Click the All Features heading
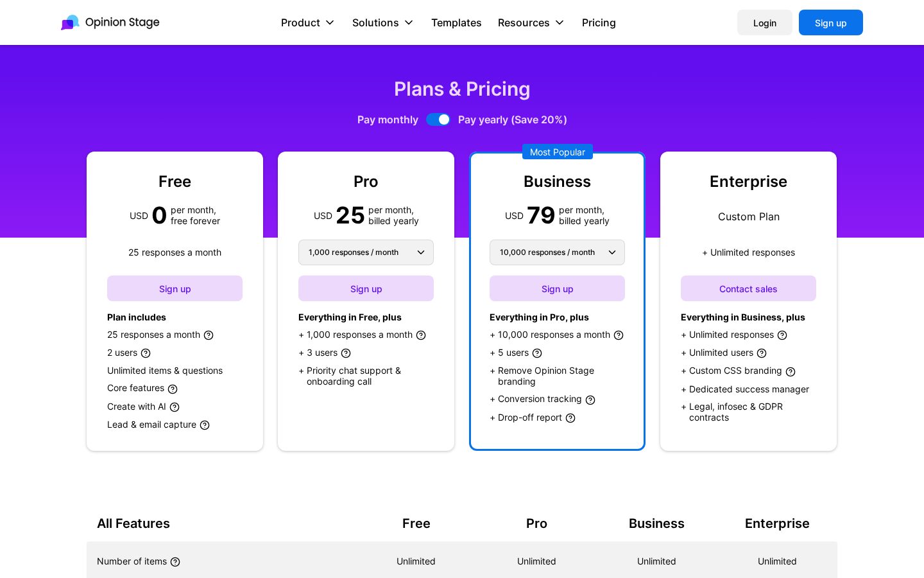924x578 pixels. tap(133, 523)
